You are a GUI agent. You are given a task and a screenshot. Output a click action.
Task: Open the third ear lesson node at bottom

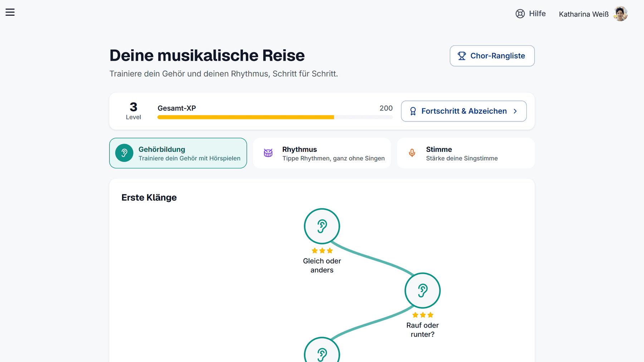pos(322,350)
